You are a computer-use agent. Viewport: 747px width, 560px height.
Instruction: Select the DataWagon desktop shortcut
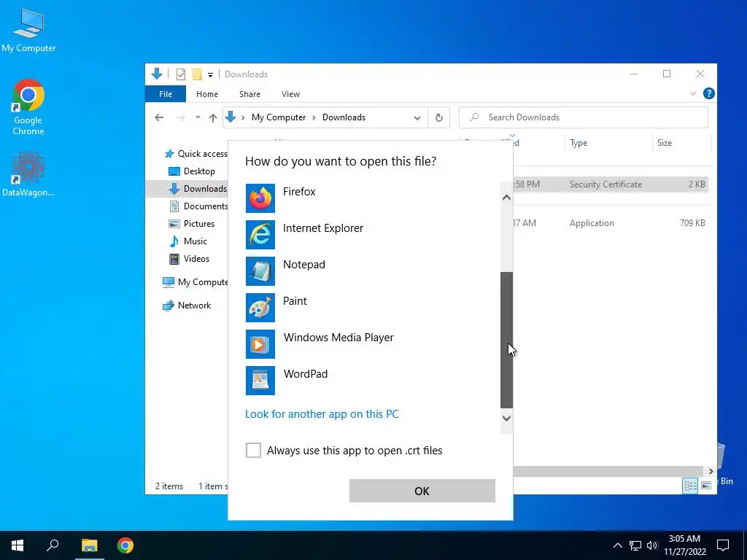28,174
